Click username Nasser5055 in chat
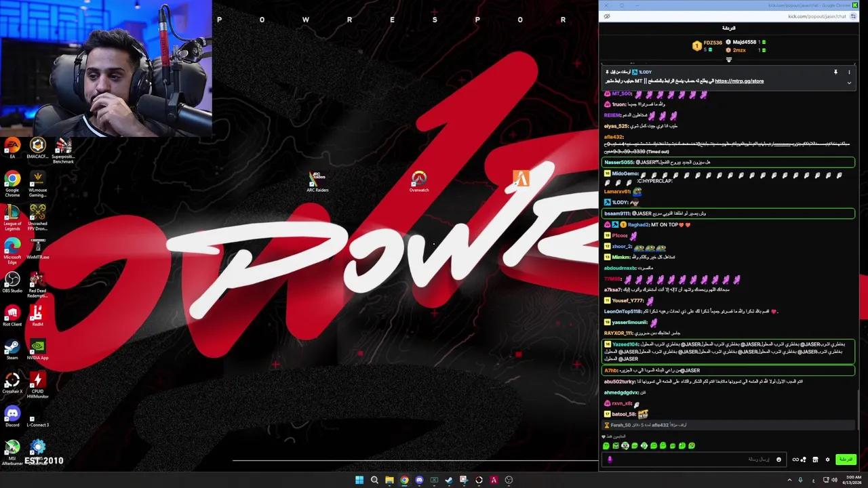 point(619,163)
